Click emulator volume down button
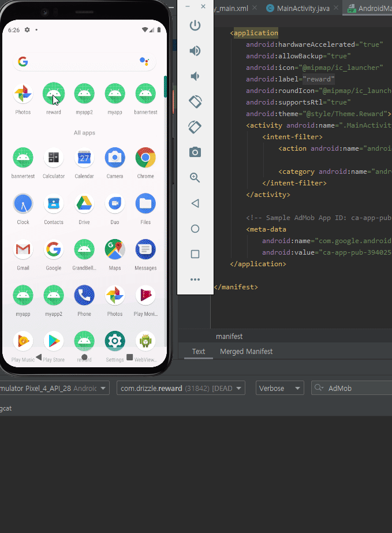392x533 pixels. click(195, 76)
